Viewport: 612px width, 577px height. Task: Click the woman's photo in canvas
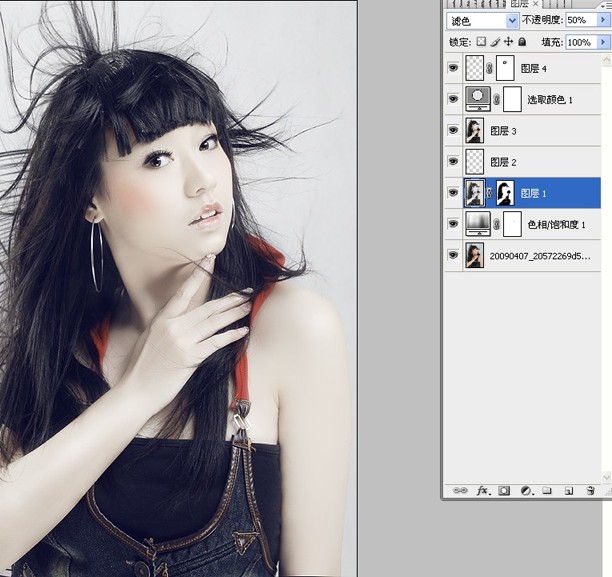pos(178,288)
